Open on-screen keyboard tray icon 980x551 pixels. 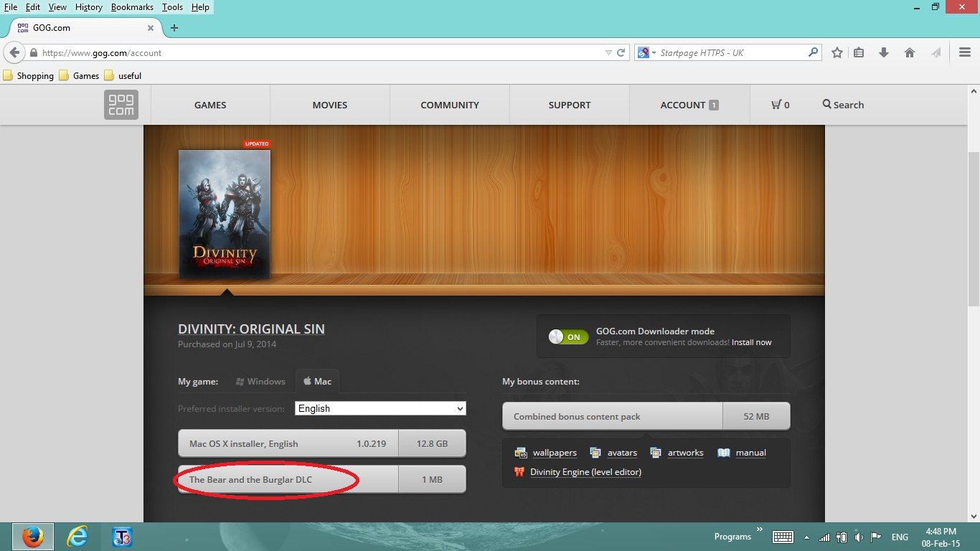(783, 537)
